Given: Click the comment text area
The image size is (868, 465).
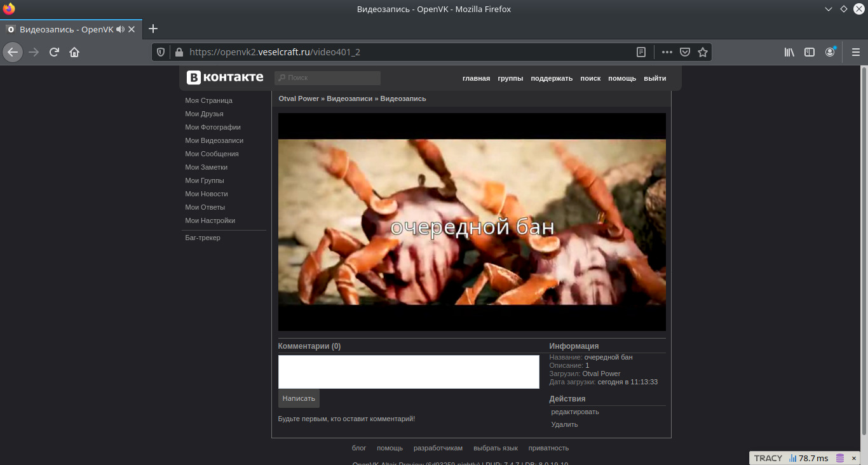Looking at the screenshot, I should tap(409, 372).
